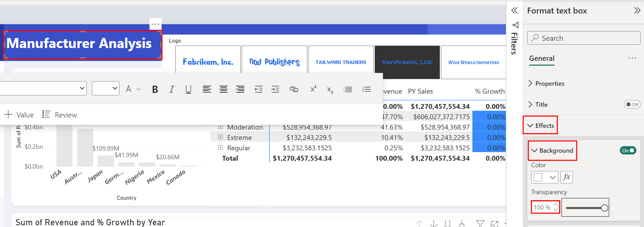Select the Wide World Importers logo
644x227 pixels.
[x=473, y=62]
